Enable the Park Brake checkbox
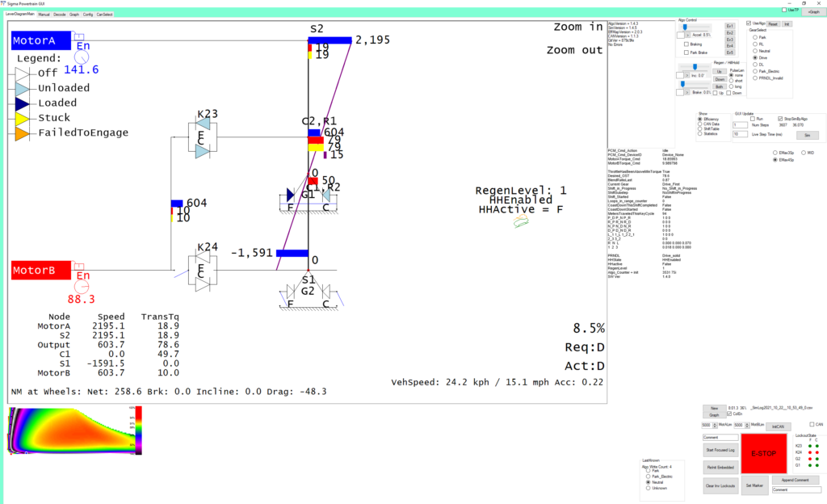The image size is (827, 504). 686,52
